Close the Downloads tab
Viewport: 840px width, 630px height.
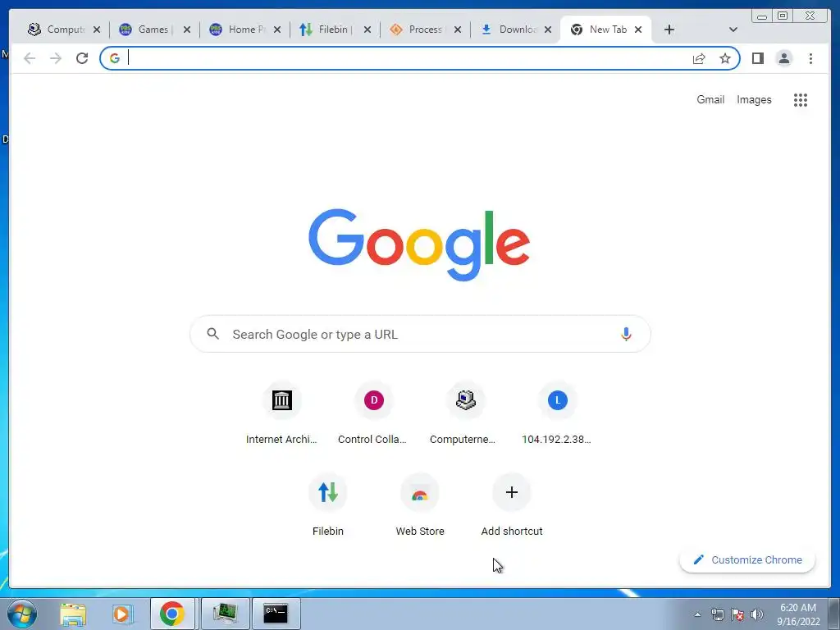(547, 30)
